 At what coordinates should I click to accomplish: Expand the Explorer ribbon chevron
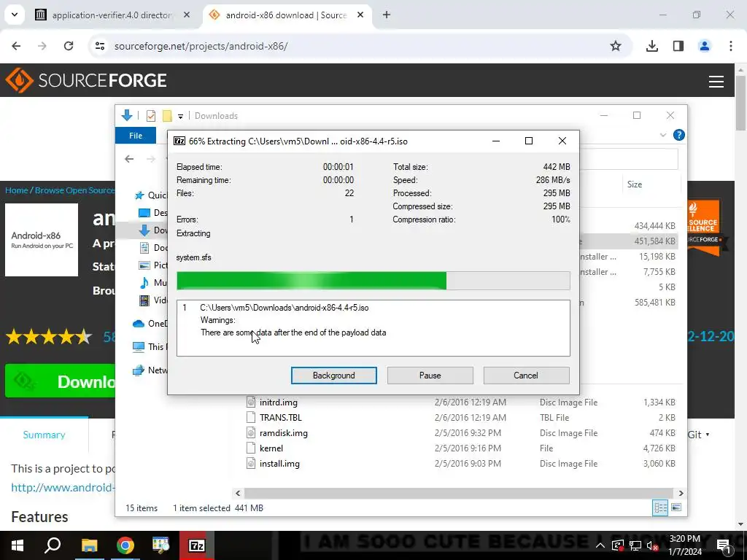(x=662, y=135)
